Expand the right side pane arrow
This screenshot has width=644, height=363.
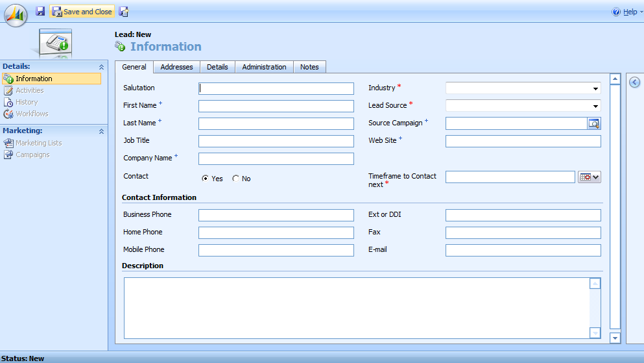(634, 82)
